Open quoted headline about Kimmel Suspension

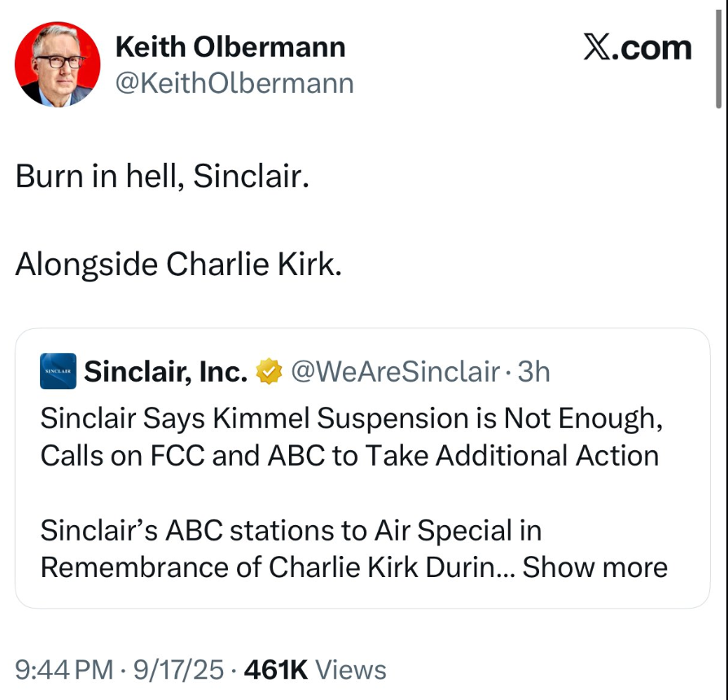click(x=353, y=418)
